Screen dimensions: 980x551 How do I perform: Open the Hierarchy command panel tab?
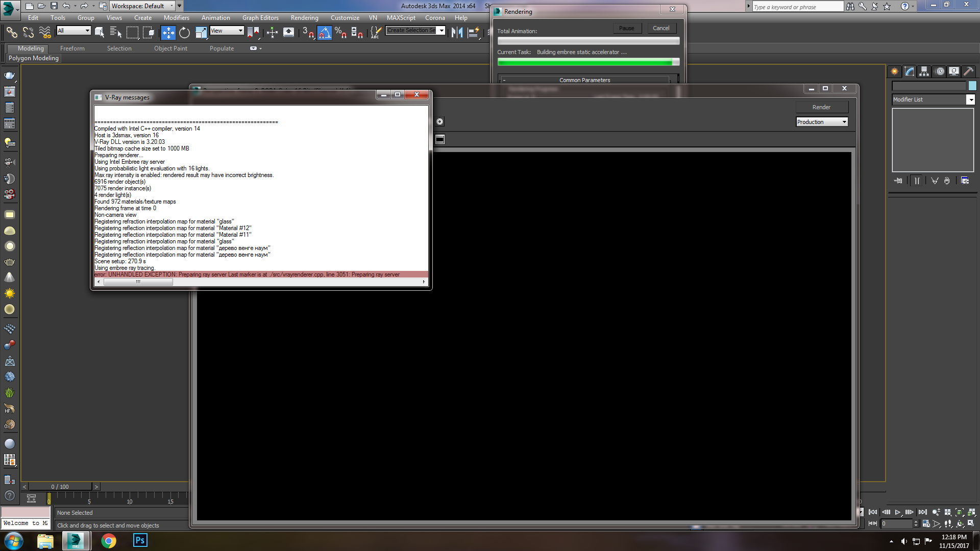coord(924,71)
